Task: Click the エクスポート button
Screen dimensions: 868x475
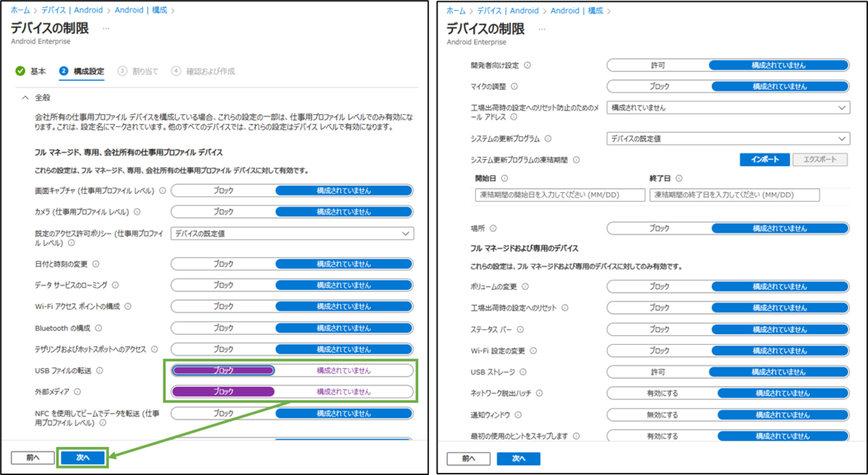Action: pyautogui.click(x=820, y=160)
